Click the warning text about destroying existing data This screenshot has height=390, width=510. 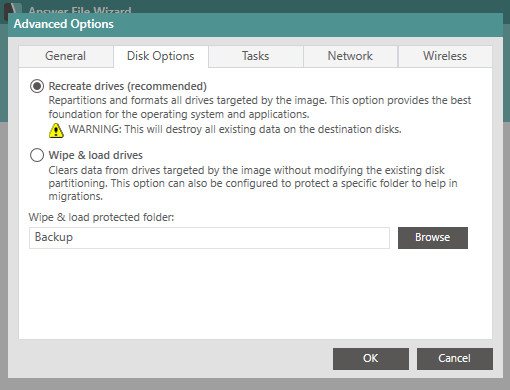coord(235,129)
